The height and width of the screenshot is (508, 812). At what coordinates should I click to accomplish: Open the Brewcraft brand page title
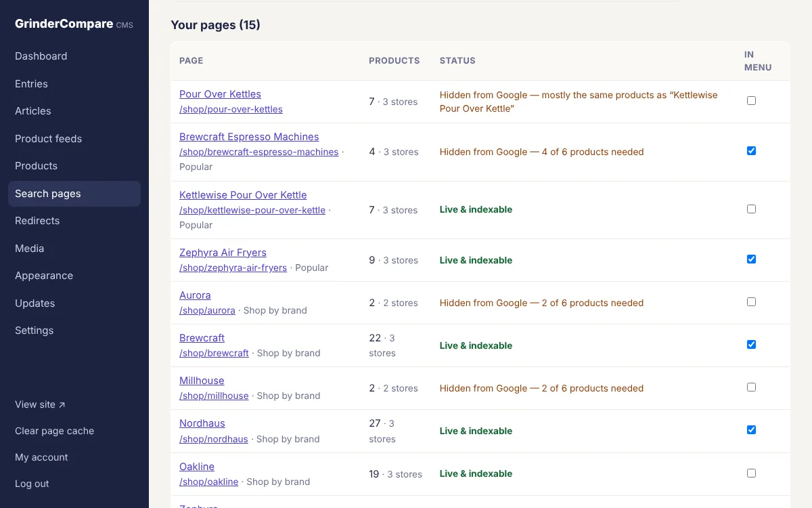[202, 338]
